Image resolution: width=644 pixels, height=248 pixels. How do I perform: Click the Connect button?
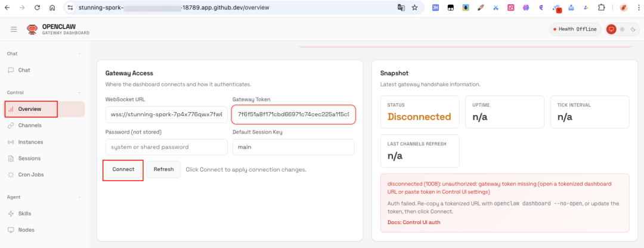(x=123, y=169)
